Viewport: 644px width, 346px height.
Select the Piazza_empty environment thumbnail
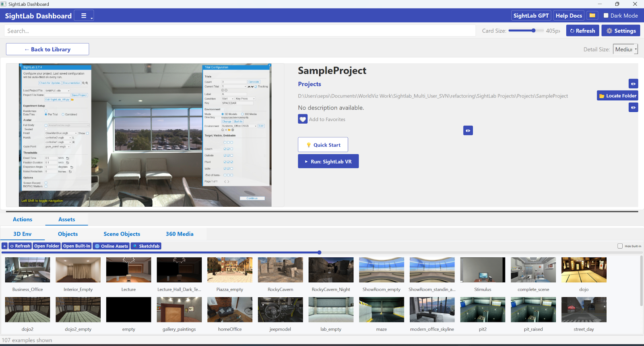pyautogui.click(x=230, y=270)
